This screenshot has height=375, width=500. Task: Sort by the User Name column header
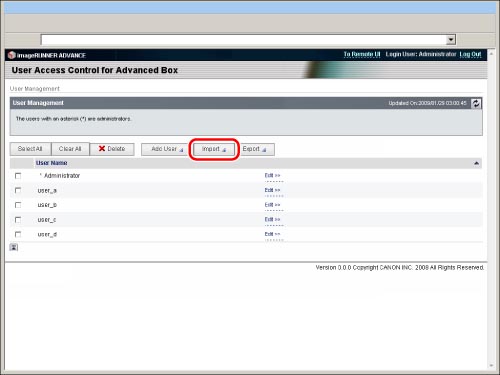pos(52,163)
